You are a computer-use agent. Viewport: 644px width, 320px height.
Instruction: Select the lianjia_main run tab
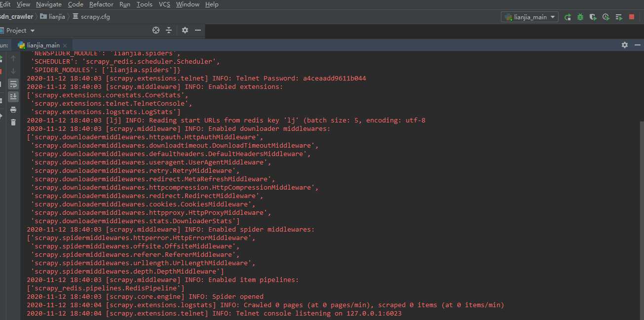pos(42,45)
